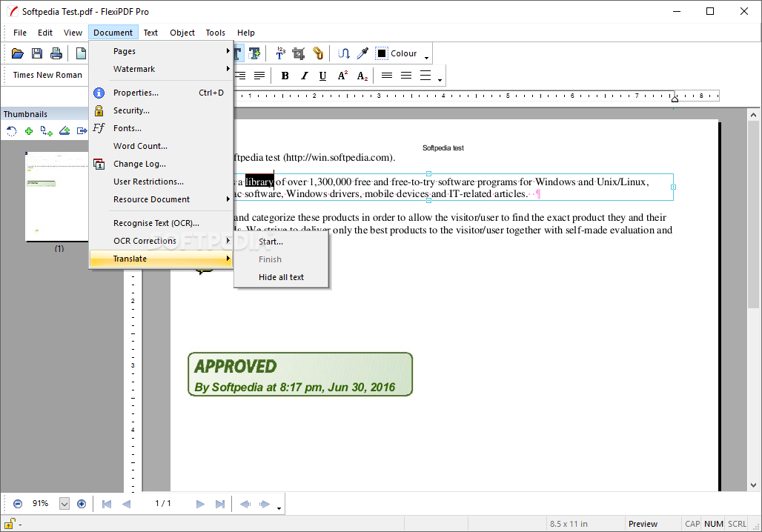Set wide line spacing
The width and height of the screenshot is (762, 532).
click(425, 76)
